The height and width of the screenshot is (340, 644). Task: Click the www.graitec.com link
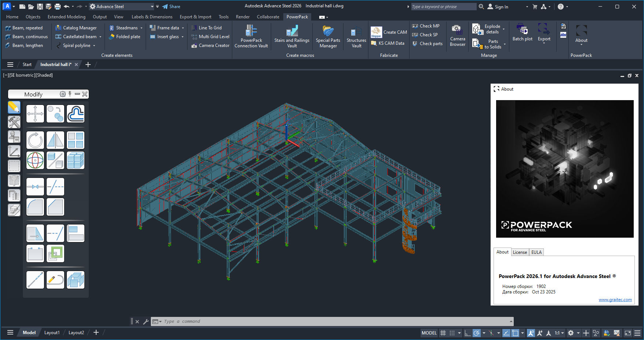[615, 299]
